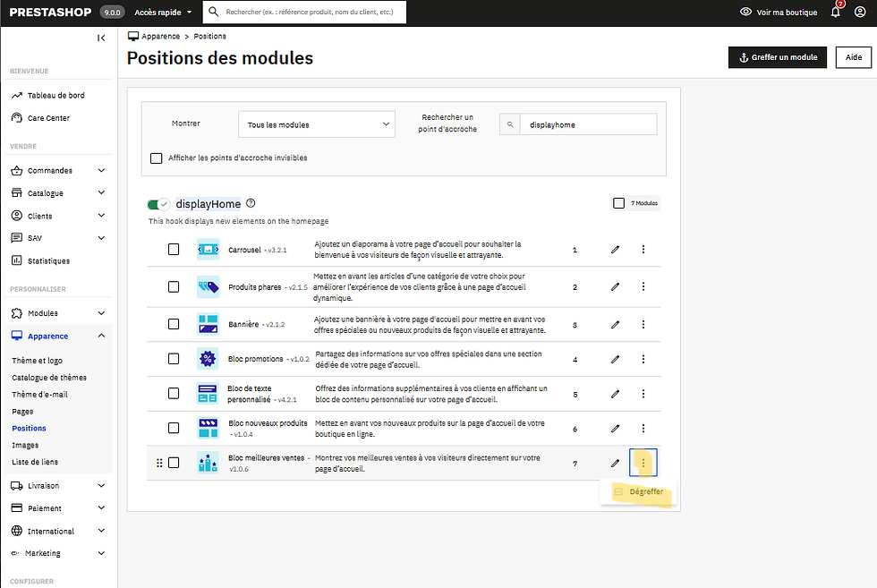Viewport: 877px width, 588px height.
Task: Click the Bloc promotions percent icon
Action: click(208, 359)
